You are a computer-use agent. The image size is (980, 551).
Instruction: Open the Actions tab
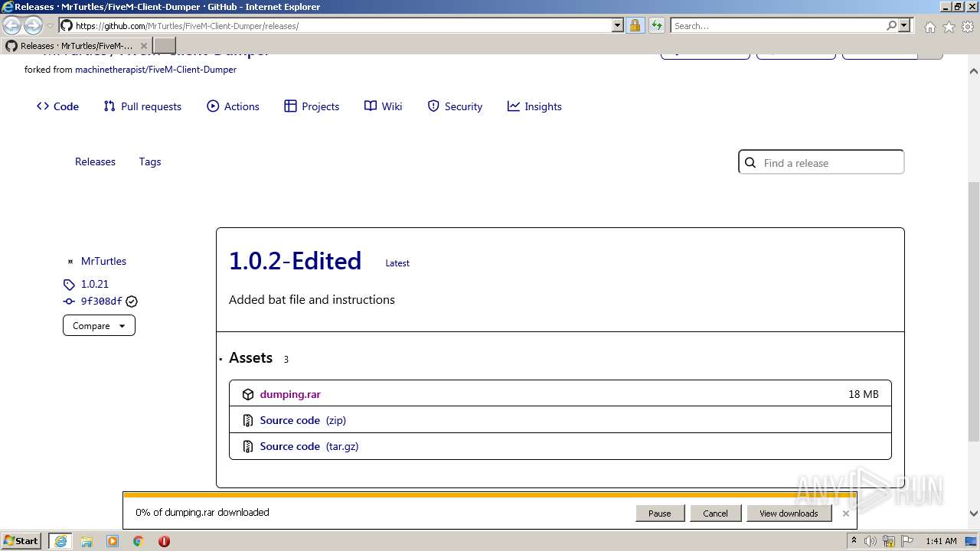(233, 106)
